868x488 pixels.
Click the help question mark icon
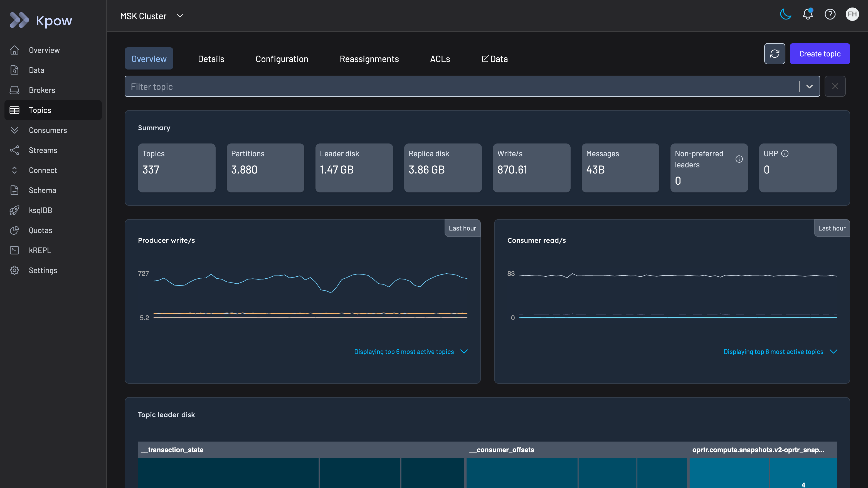(830, 14)
